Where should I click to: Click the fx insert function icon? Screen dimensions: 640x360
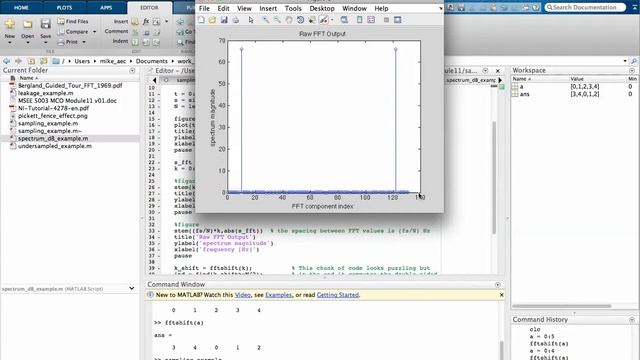point(146,21)
